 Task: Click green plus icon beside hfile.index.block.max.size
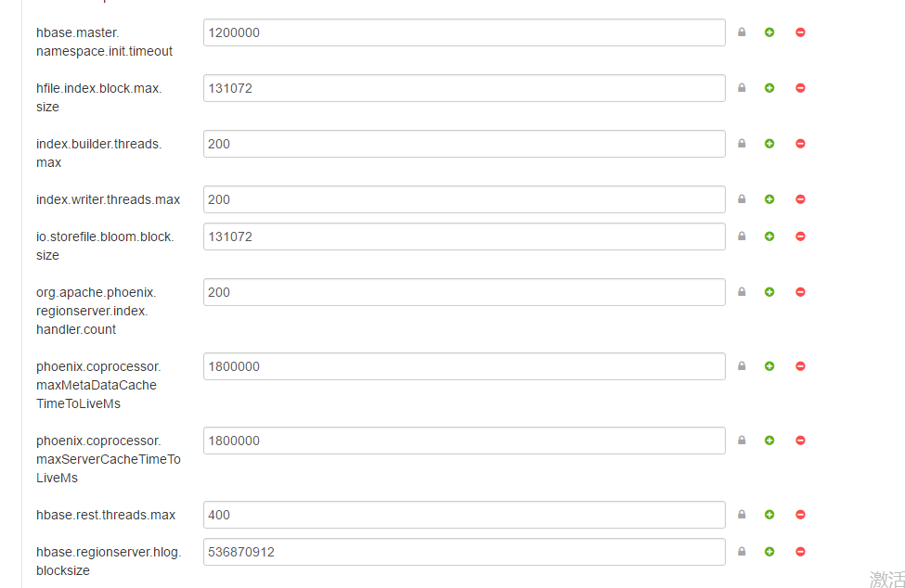click(x=769, y=88)
